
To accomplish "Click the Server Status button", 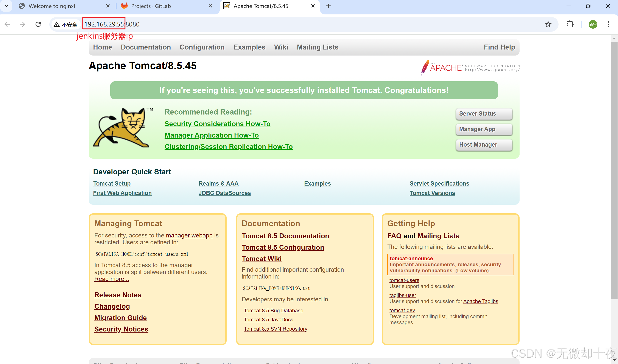I will coord(484,114).
